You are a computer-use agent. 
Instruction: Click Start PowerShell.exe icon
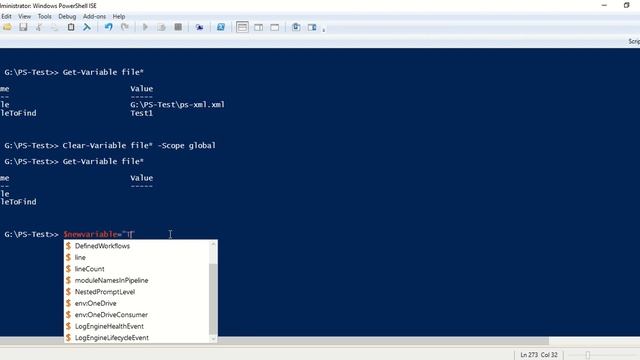221,27
